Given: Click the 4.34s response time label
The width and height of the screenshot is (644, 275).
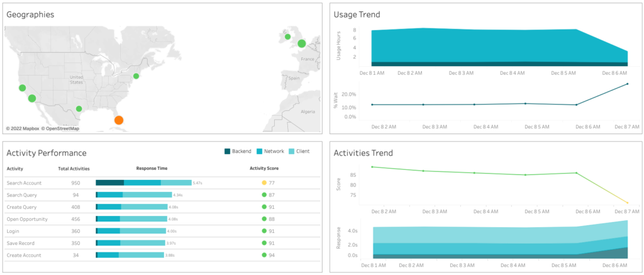Looking at the screenshot, I should tap(178, 195).
